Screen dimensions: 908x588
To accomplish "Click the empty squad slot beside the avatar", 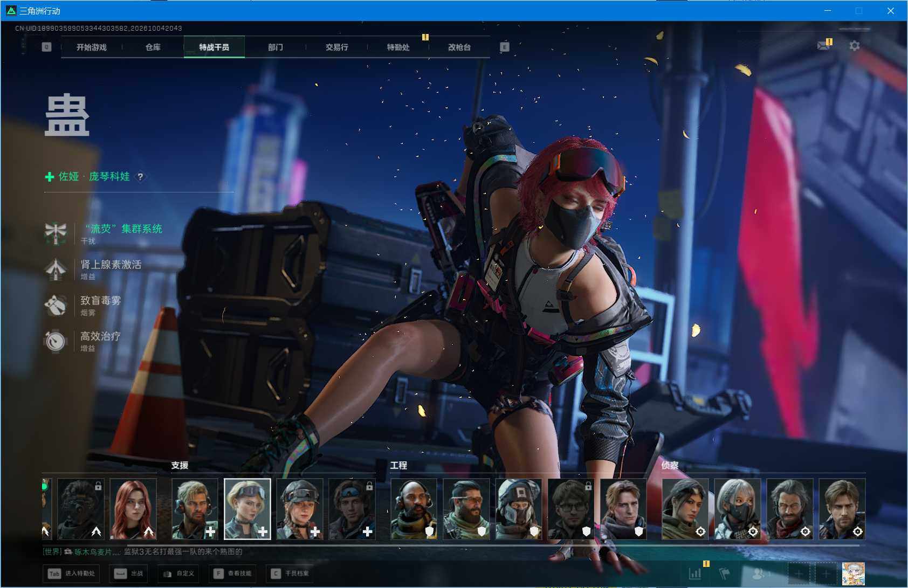I will tap(825, 573).
